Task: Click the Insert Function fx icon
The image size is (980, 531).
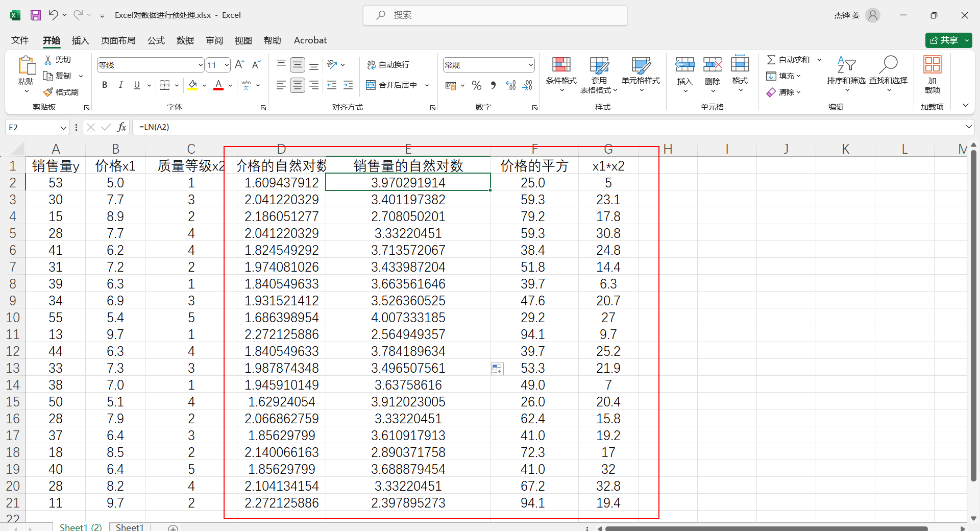Action: [x=121, y=127]
